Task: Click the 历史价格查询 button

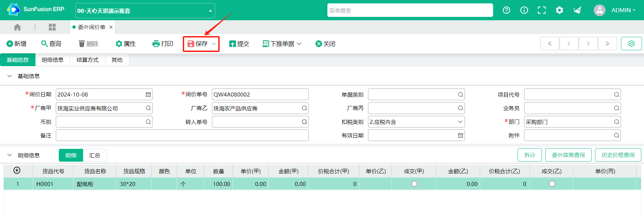Action: (x=618, y=155)
